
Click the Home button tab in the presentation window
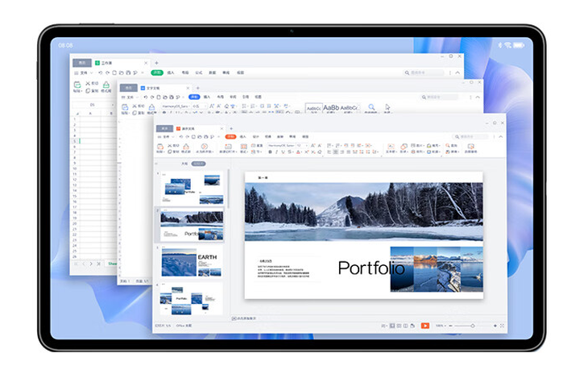pos(164,128)
